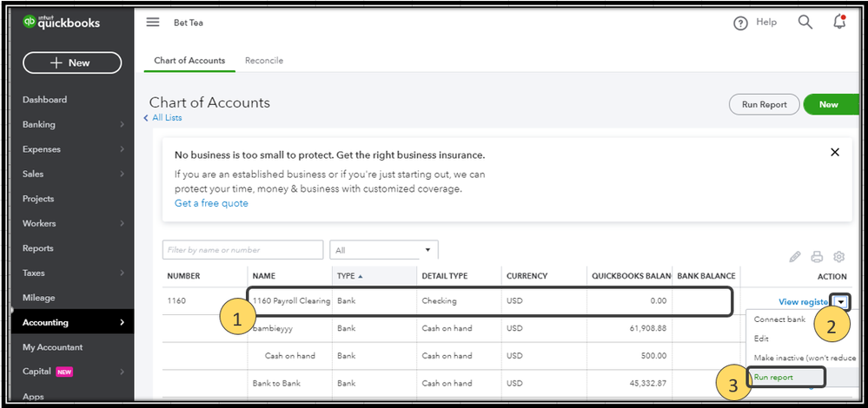
Task: Open My Accountant in the sidebar
Action: tap(53, 347)
